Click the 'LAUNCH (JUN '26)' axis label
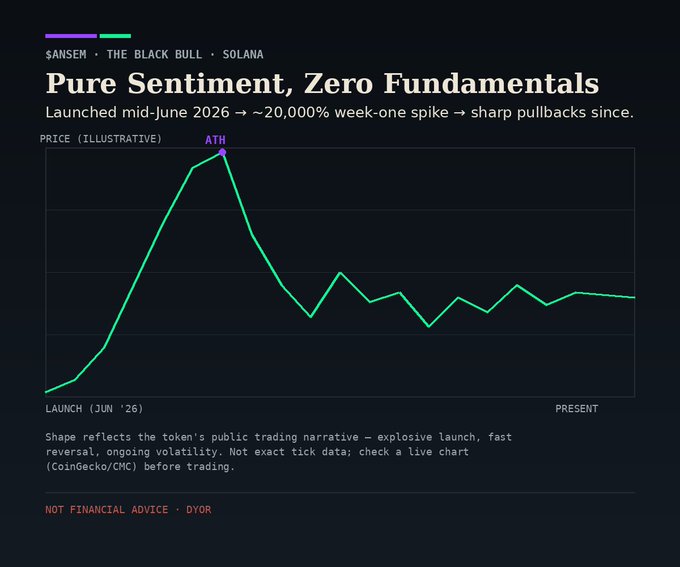 pos(94,409)
